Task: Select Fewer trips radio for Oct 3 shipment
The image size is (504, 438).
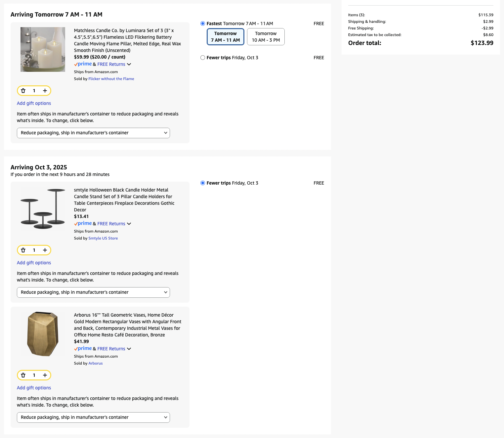Action: click(x=203, y=183)
